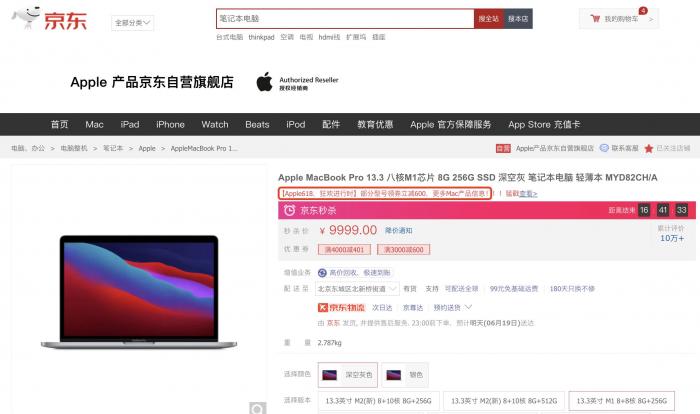Click the thinkpad hot search keyword
This screenshot has height=414, width=700.
tap(262, 37)
